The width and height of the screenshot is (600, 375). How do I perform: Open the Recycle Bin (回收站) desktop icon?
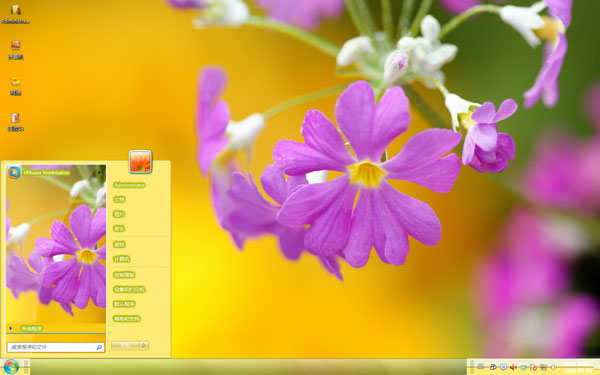pyautogui.click(x=16, y=122)
